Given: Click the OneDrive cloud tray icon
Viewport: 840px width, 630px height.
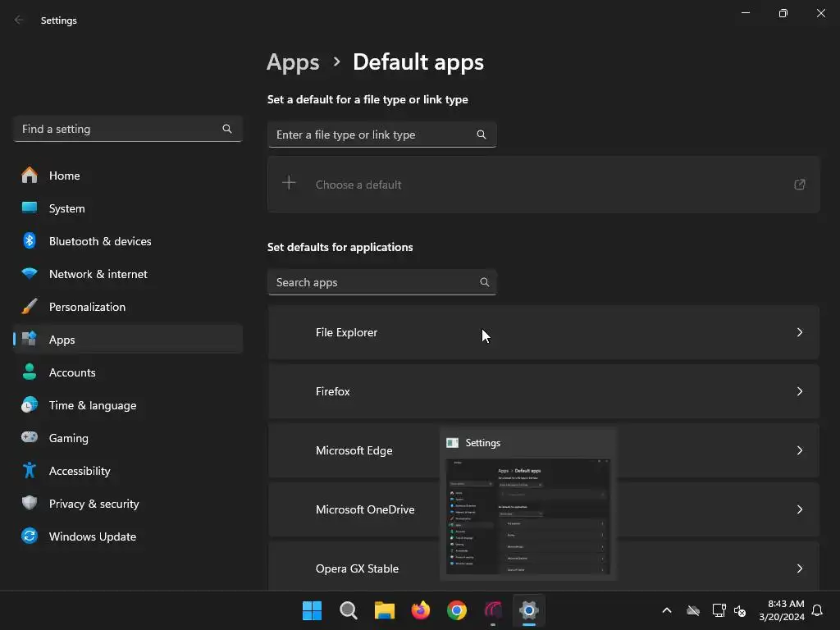Looking at the screenshot, I should tap(693, 610).
